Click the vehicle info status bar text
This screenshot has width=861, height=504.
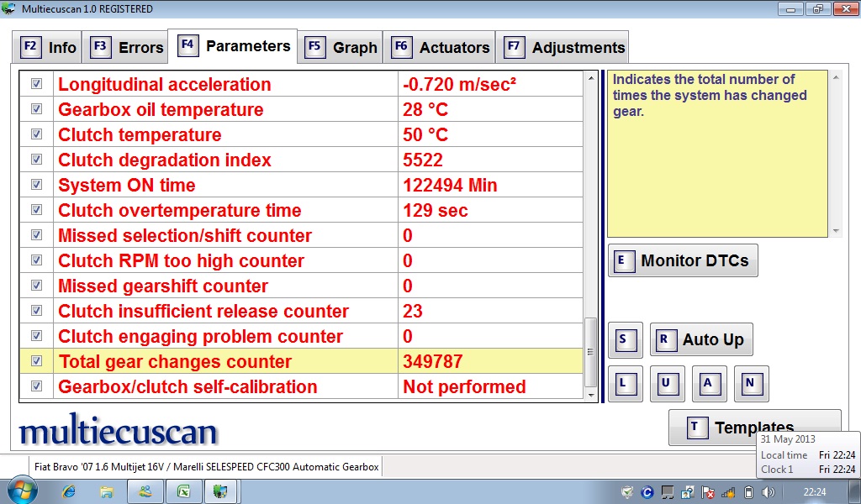207,467
